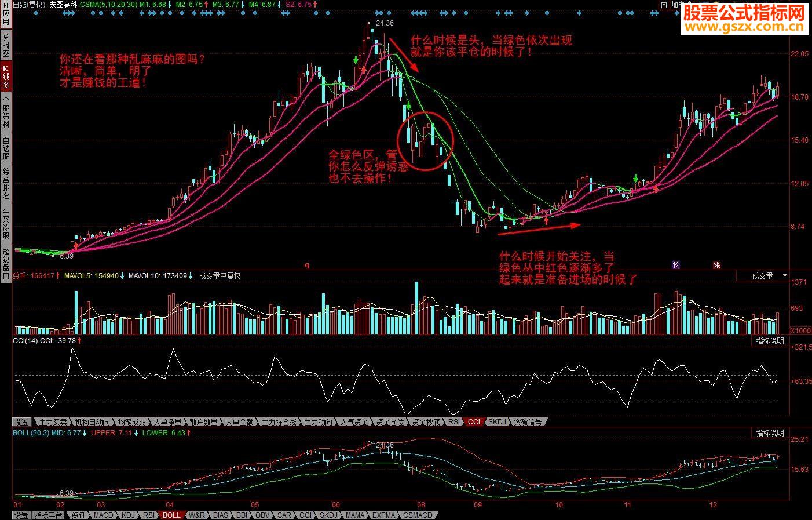
Task: Select the 均笔成交 indicator tab
Action: 131,422
